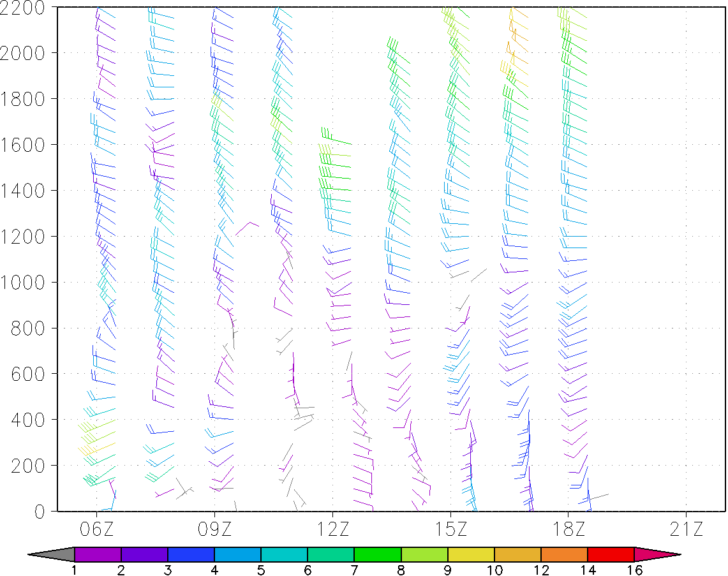Click the purple 1–2 color swatch
This screenshot has height=576, width=728.
(x=98, y=554)
